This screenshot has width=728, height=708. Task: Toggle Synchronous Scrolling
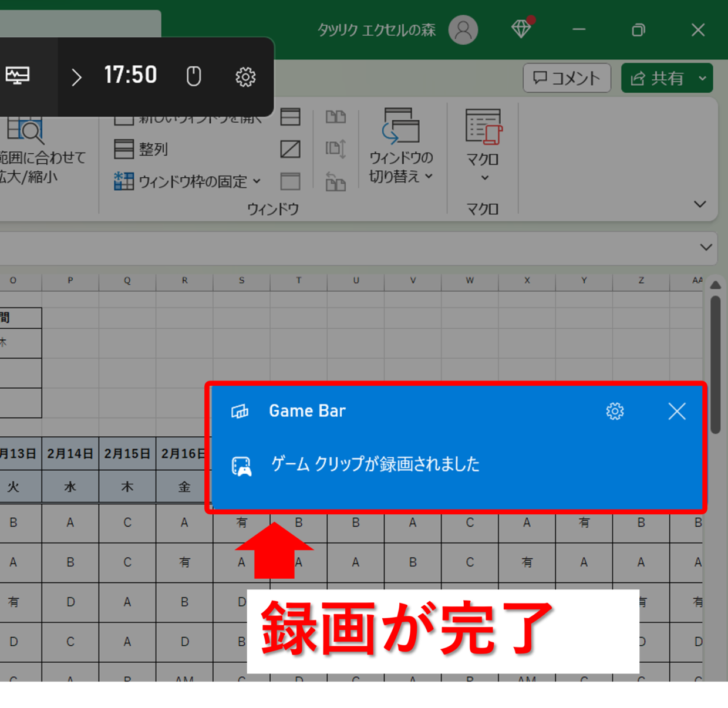[x=336, y=149]
